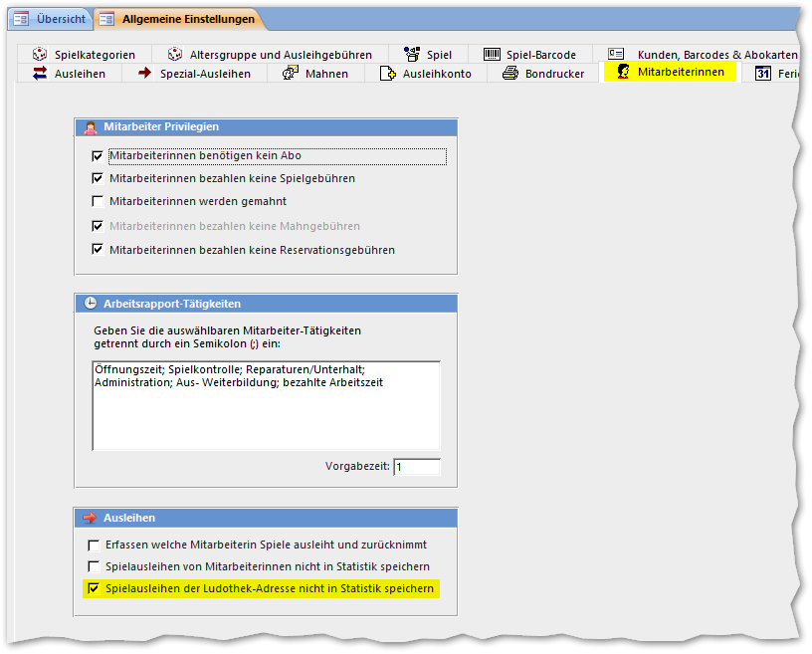Toggle Mitarbeiterinnen bezahlen keine Mahngebühren checkbox
This screenshot has height=654, width=812.
pos(98,226)
